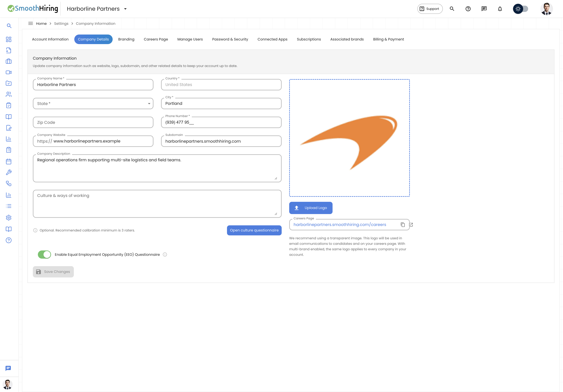563x392 pixels.
Task: Open the Billing & Payment tab
Action: (x=388, y=39)
